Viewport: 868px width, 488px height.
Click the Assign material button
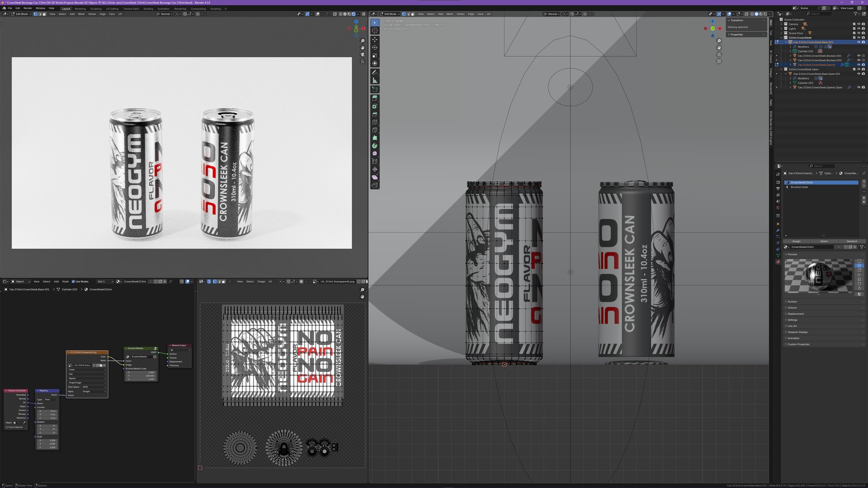[796, 241]
